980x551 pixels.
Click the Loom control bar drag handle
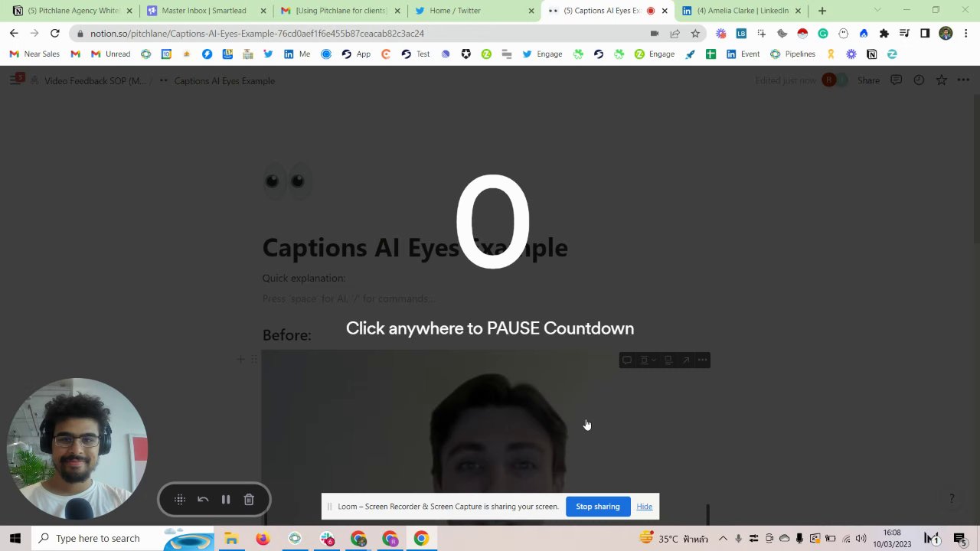(180, 500)
